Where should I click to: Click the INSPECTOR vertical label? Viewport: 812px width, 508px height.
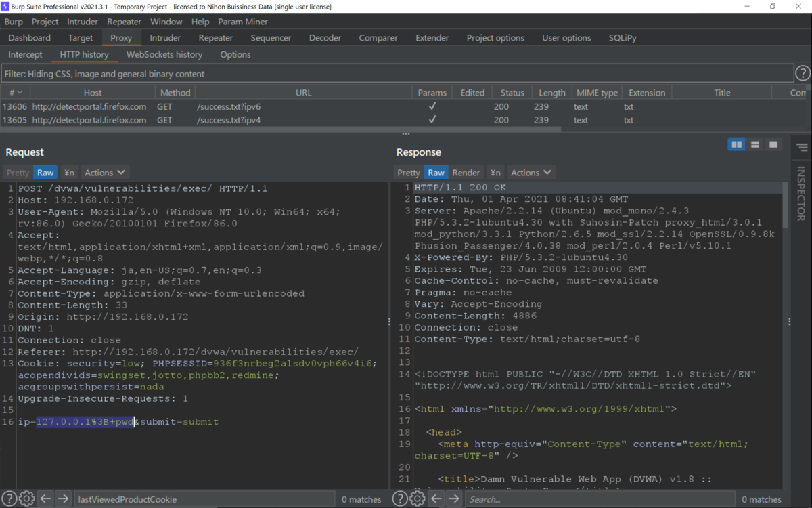(x=802, y=194)
